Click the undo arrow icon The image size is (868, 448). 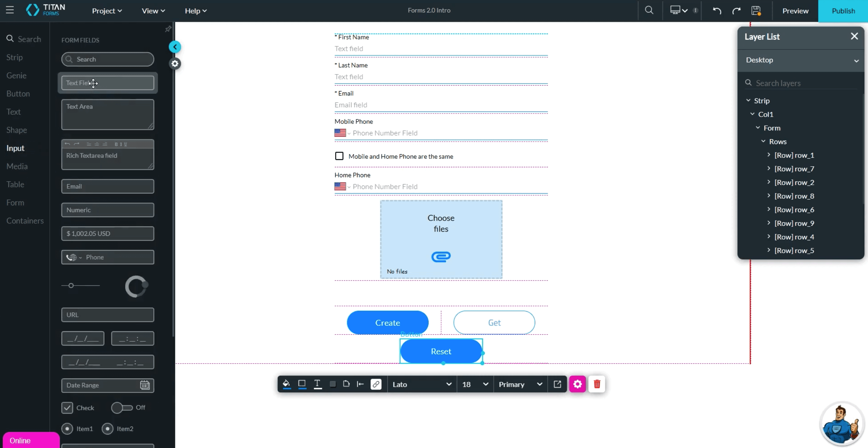pyautogui.click(x=717, y=11)
